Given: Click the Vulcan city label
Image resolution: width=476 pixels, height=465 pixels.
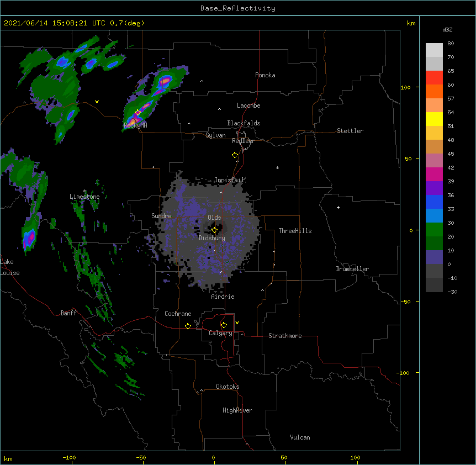Looking at the screenshot, I should click(300, 437).
